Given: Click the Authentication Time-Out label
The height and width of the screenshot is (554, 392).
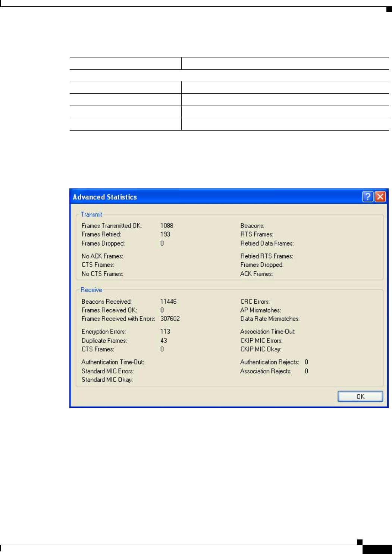Looking at the screenshot, I should [113, 362].
